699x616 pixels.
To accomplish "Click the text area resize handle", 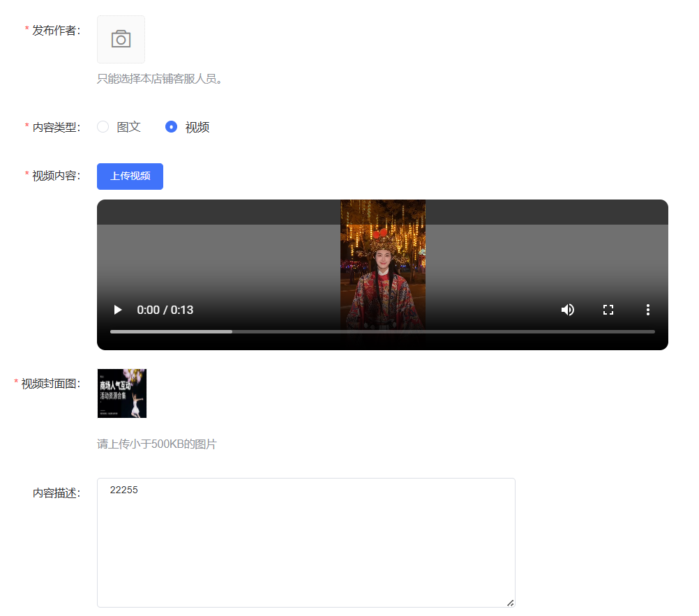I will (510, 603).
